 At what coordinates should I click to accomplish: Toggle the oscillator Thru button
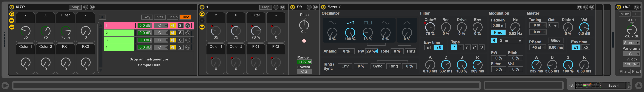point(410,51)
